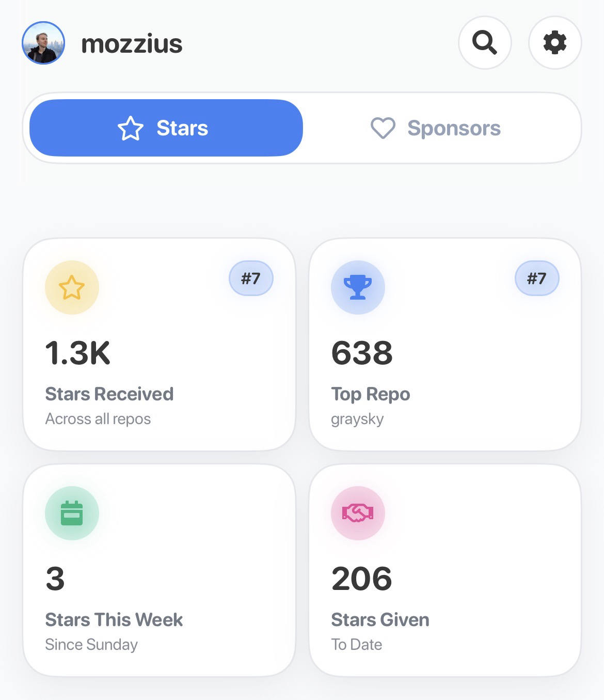This screenshot has width=604, height=700.
Task: Open the Stars This Week card title
Action: click(x=114, y=619)
